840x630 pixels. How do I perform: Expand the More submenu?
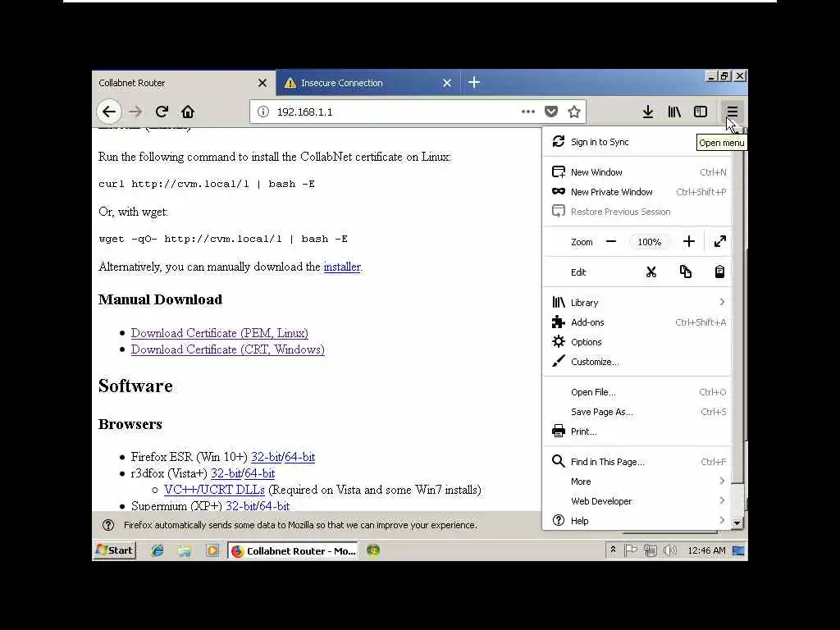637,482
